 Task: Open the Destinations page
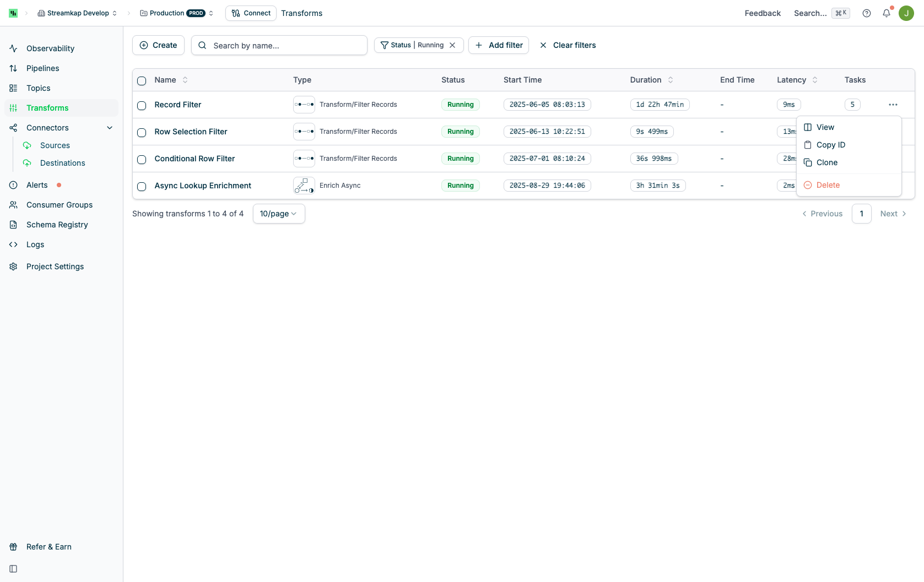coord(62,163)
